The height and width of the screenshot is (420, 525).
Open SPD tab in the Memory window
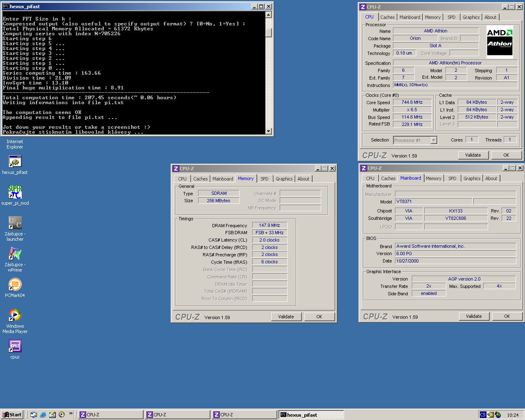tap(265, 179)
